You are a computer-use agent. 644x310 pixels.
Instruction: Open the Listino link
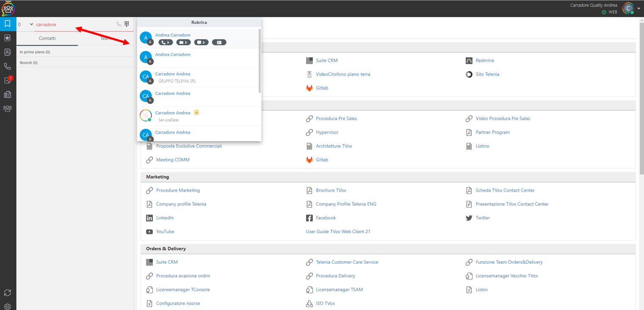(x=482, y=146)
